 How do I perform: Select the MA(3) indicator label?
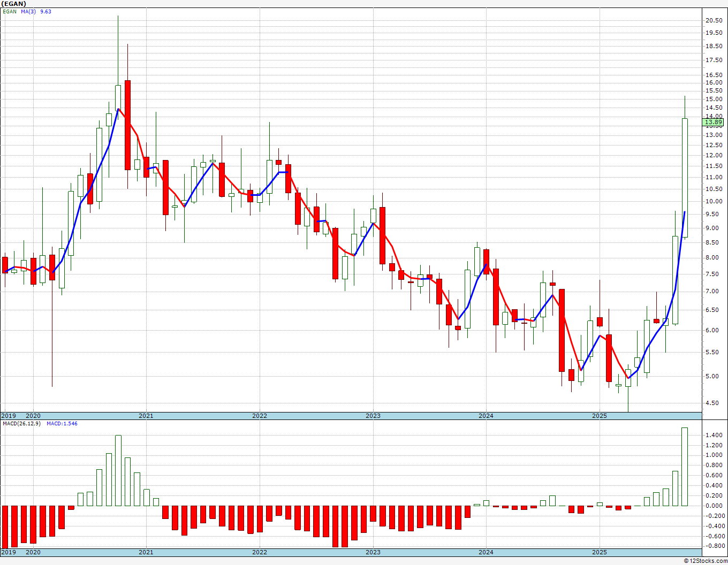(x=29, y=11)
